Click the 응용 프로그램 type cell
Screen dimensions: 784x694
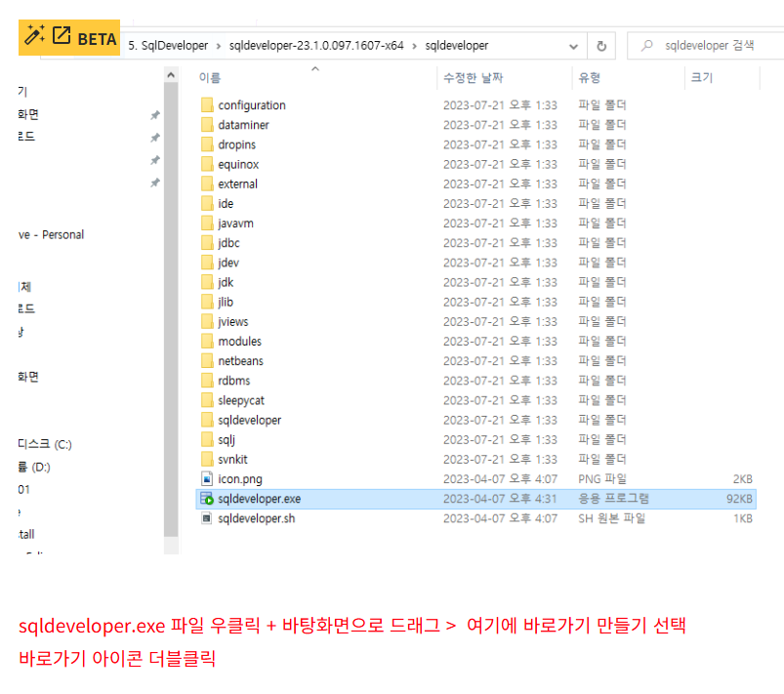point(613,499)
